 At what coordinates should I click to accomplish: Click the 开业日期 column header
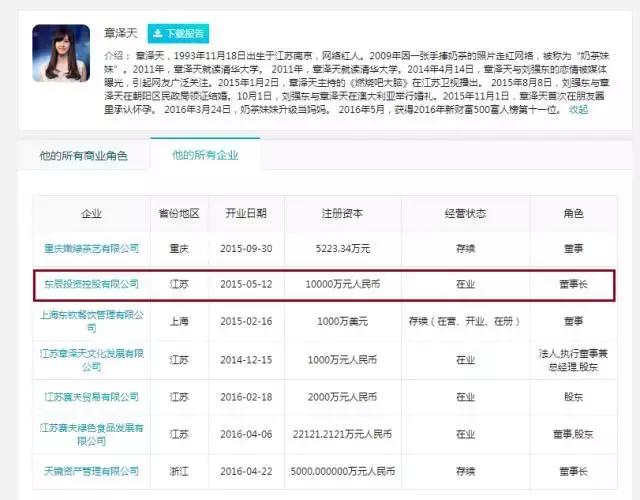[246, 214]
